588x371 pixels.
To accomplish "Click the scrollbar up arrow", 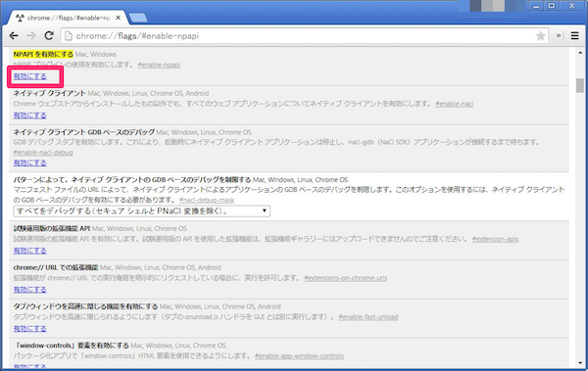I will click(x=580, y=53).
